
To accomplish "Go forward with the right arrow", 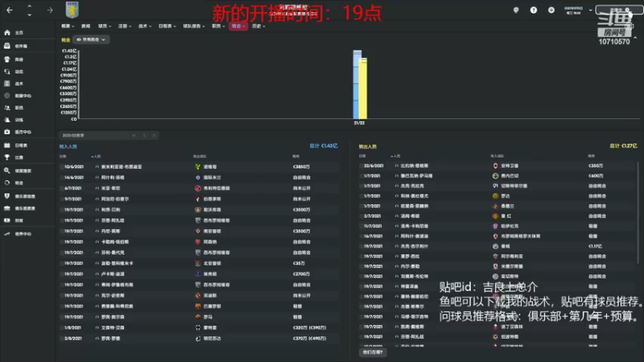I will [50, 10].
